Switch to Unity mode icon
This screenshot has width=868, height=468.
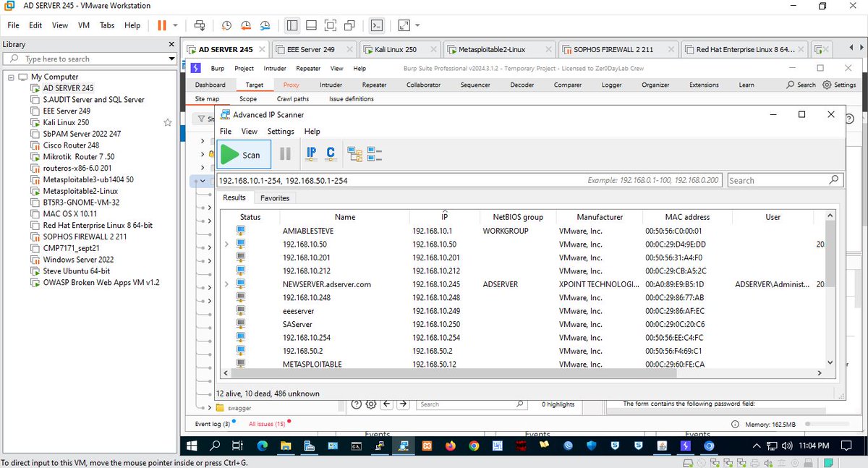tap(350, 25)
